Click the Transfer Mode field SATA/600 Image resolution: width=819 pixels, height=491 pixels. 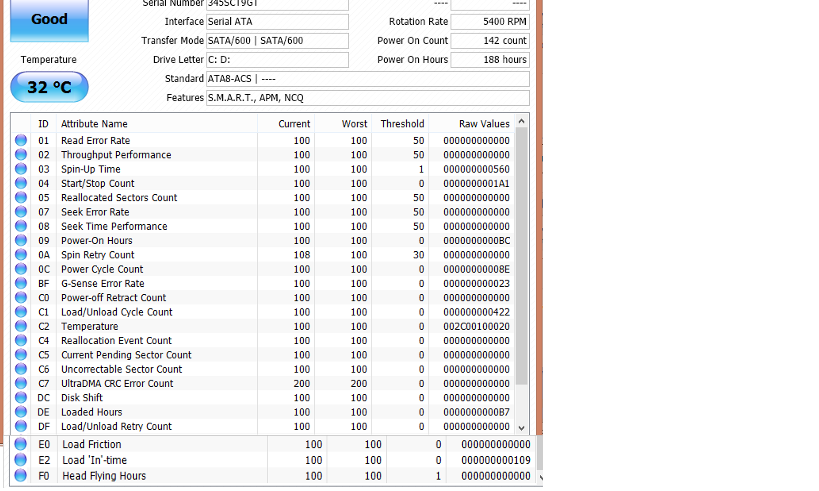pos(277,41)
